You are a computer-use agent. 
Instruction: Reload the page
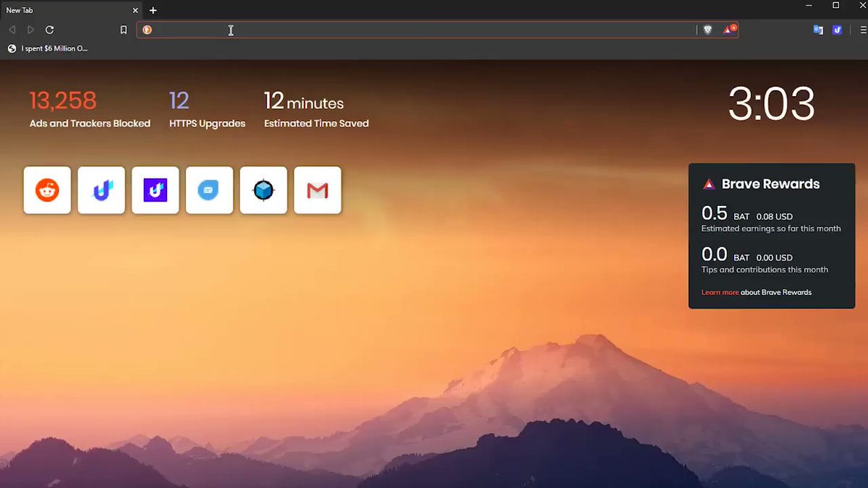(x=50, y=30)
